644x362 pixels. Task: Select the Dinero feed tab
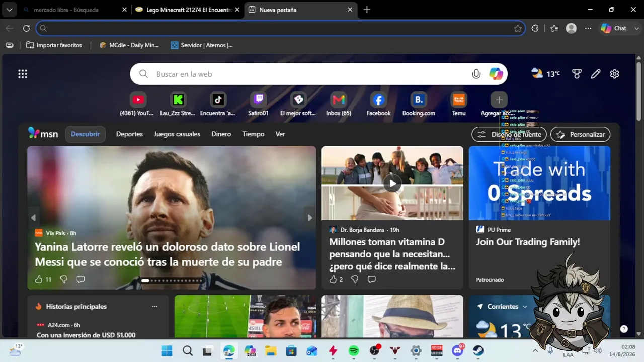(x=221, y=134)
